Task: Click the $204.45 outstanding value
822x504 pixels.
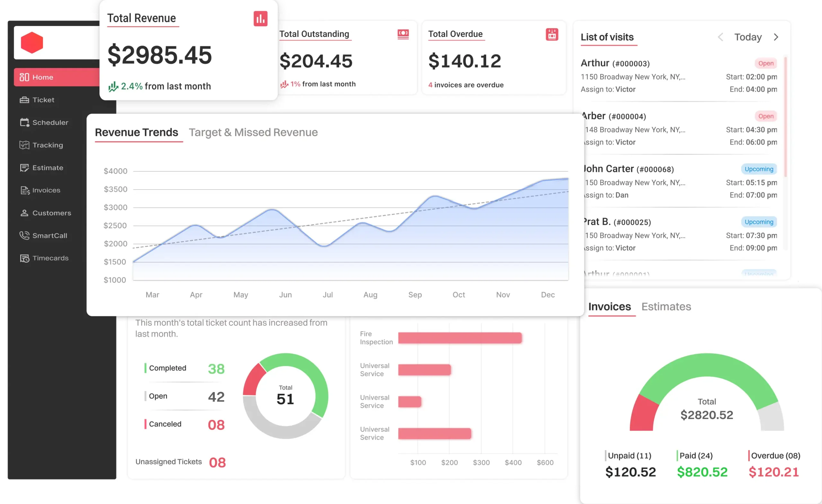Action: [x=316, y=61]
